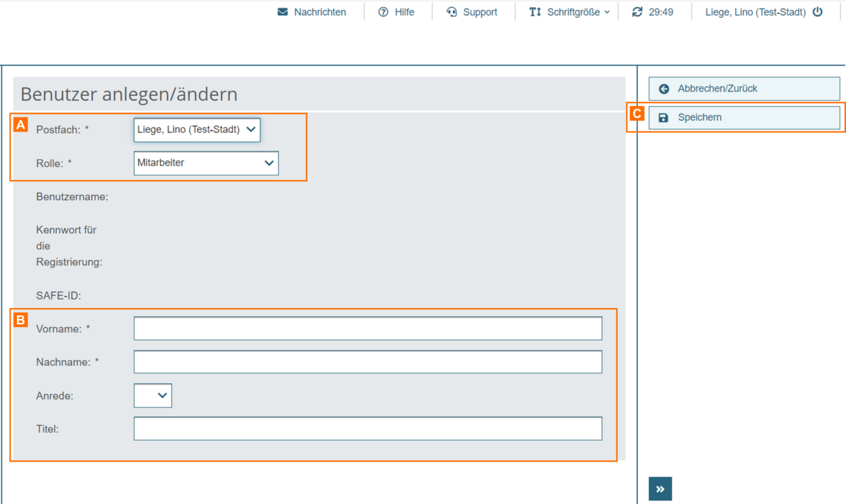The height and width of the screenshot is (504, 846).
Task: Open the Anrede dropdown
Action: pyautogui.click(x=153, y=395)
